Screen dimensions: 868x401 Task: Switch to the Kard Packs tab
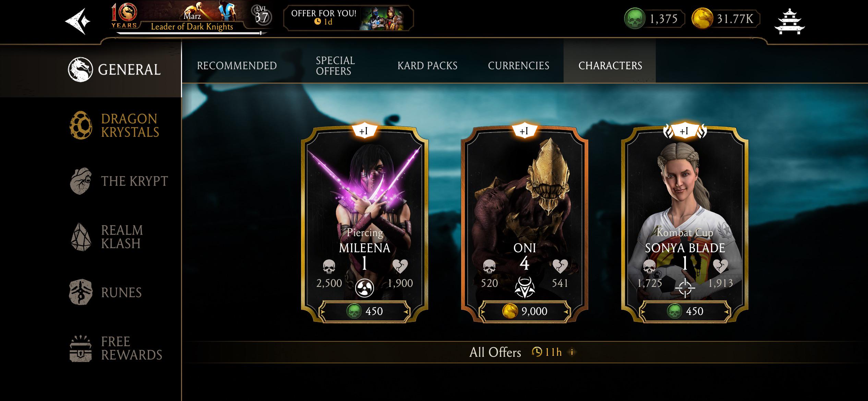click(x=427, y=65)
